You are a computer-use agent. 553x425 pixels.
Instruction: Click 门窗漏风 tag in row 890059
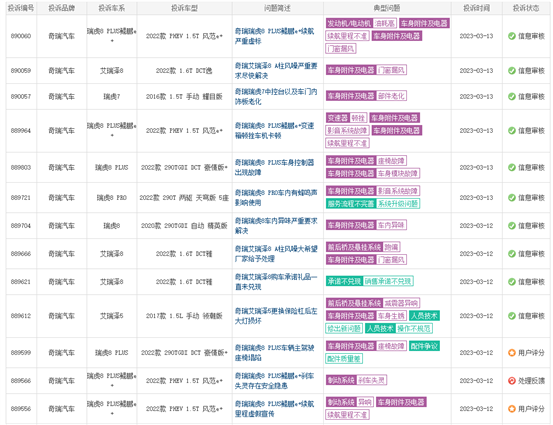pos(391,70)
